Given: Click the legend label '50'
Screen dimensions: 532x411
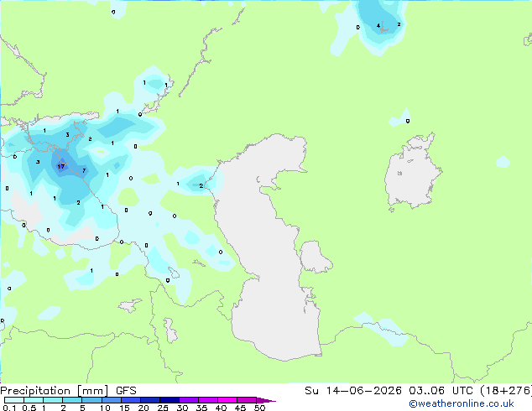Looking at the screenshot, I should (x=259, y=408).
